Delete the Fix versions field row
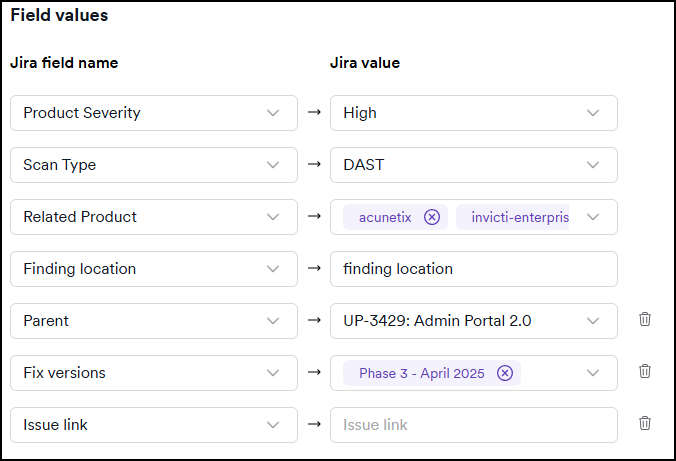This screenshot has width=676, height=461. click(645, 371)
